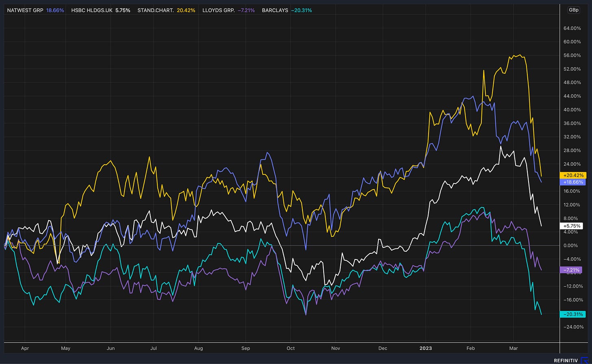The image size is (592, 364).
Task: Click the NATWEST GRP legend label
Action: 26,10
